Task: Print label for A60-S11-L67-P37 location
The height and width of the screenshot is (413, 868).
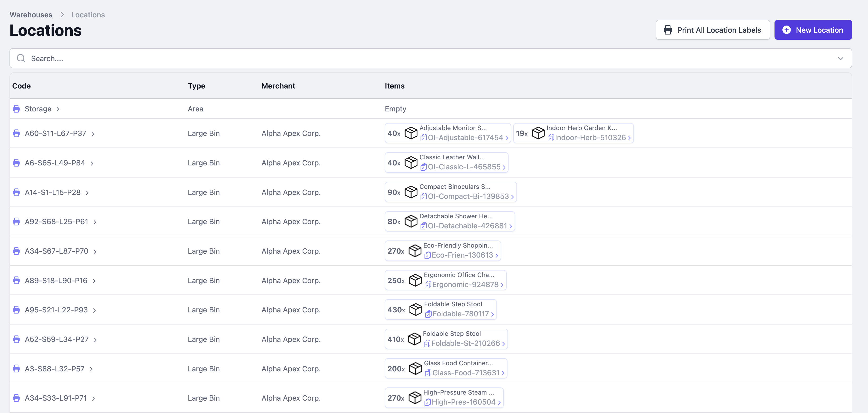Action: (x=16, y=134)
